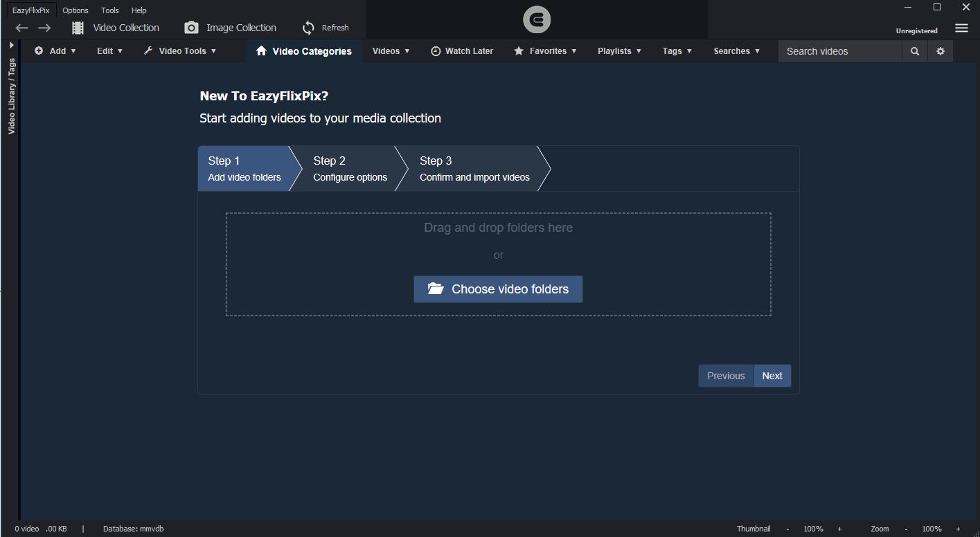This screenshot has width=980, height=537.
Task: Select Step 3 Confirm and import videos
Action: pos(474,168)
